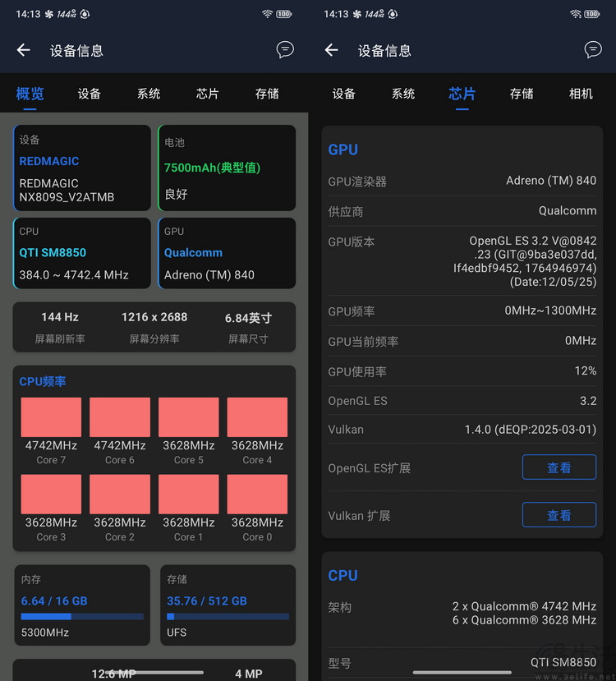Tap battery 100 indicator on right screen

coord(592,14)
